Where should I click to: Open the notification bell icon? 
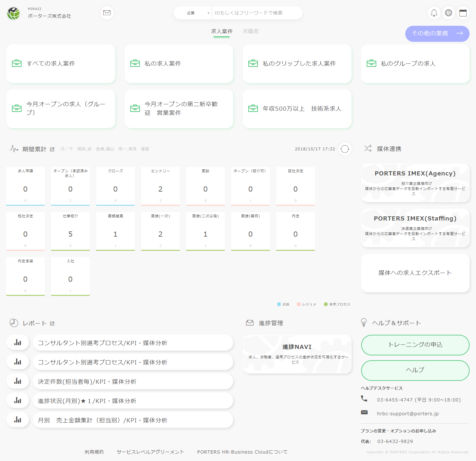point(434,13)
